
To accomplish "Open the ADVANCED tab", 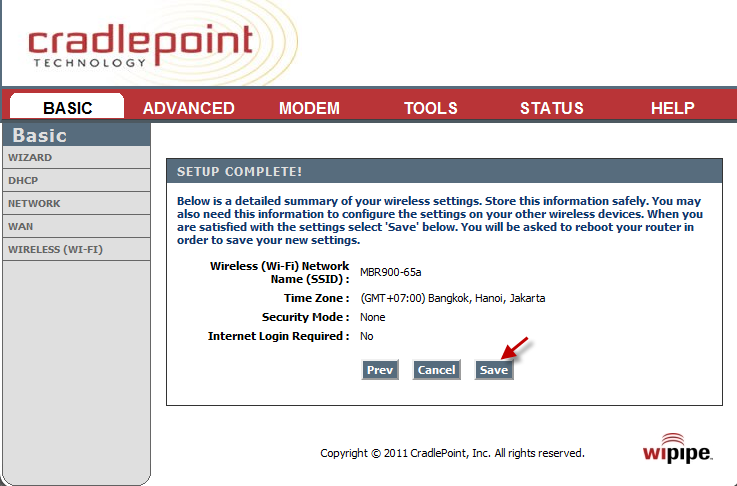I will pyautogui.click(x=188, y=108).
